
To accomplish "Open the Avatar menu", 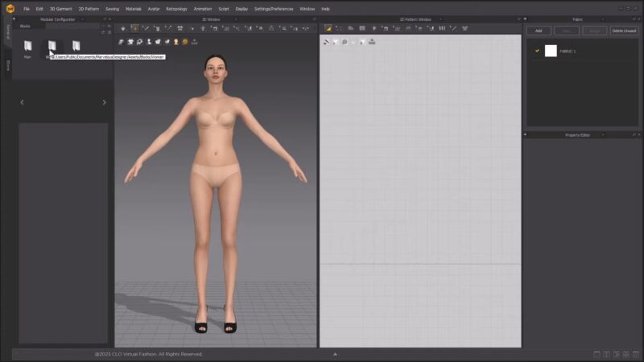I will point(154,9).
